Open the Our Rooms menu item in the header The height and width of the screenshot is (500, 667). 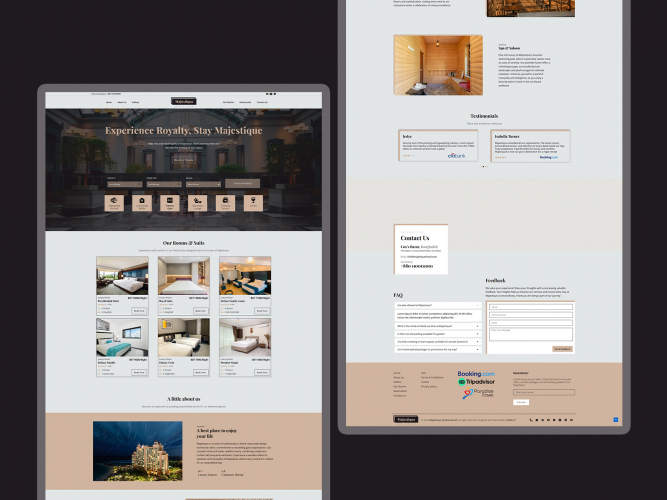pyautogui.click(x=228, y=102)
